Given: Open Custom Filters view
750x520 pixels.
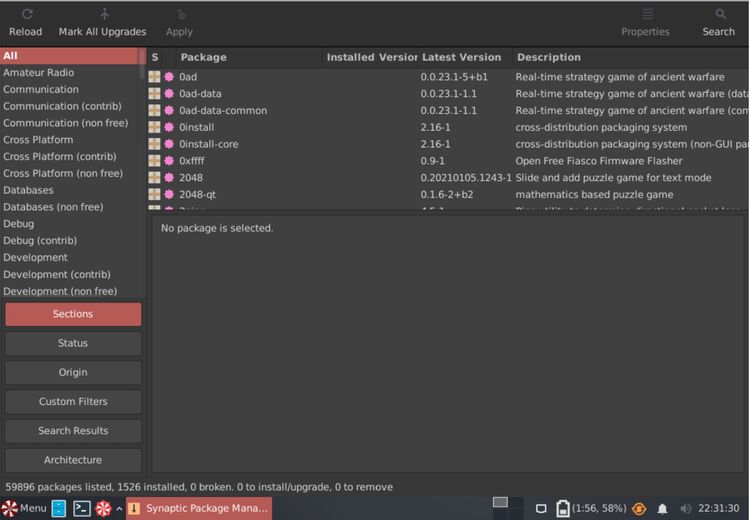Looking at the screenshot, I should (73, 401).
